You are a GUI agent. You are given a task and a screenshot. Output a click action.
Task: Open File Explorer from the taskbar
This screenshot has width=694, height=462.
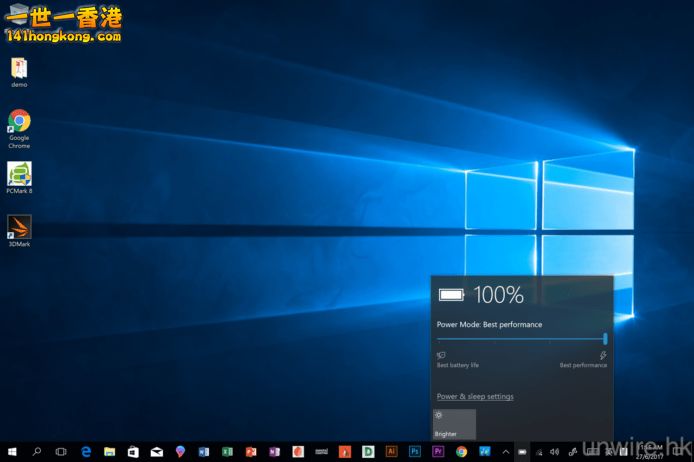(109, 452)
